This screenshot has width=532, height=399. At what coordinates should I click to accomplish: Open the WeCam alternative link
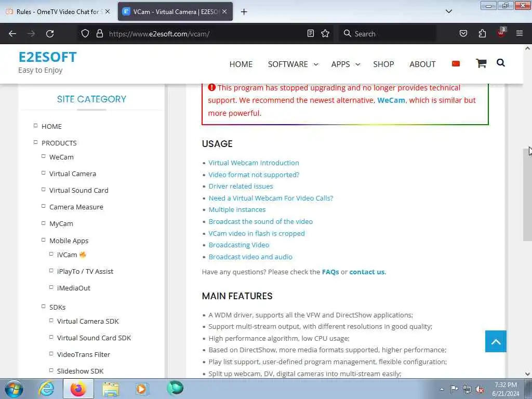coord(391,100)
